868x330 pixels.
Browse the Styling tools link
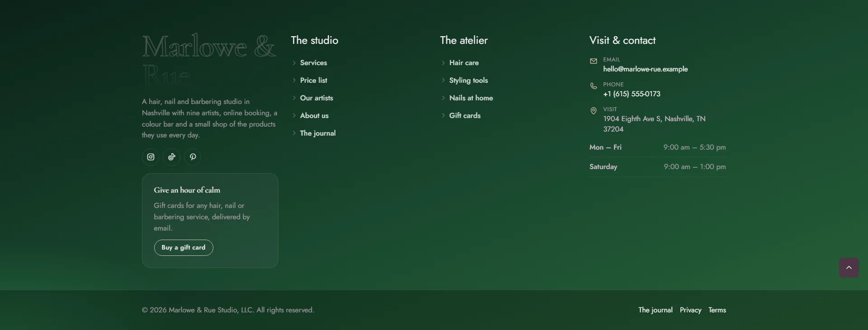(x=468, y=80)
